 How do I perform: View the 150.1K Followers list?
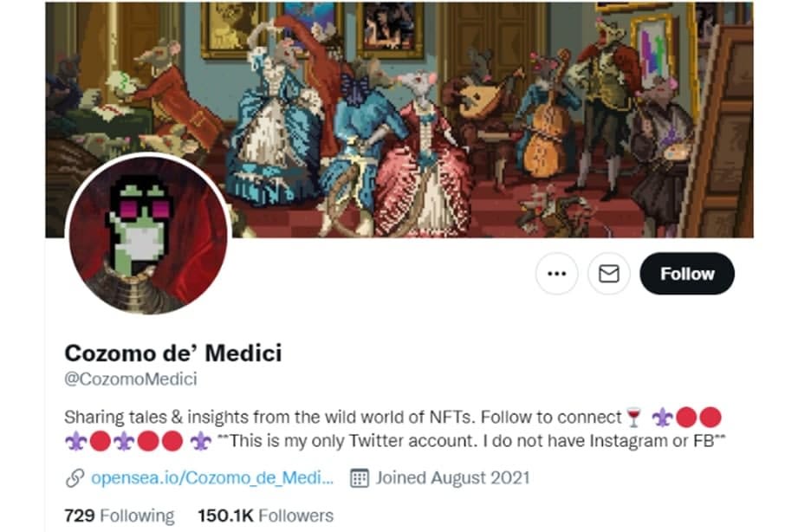(x=266, y=516)
